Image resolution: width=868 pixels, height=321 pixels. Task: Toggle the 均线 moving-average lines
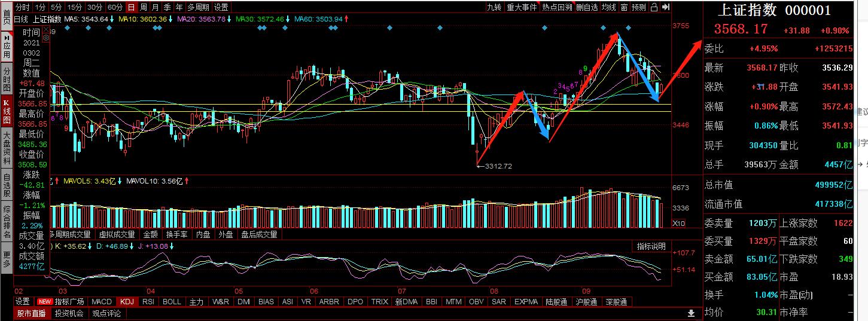point(609,7)
